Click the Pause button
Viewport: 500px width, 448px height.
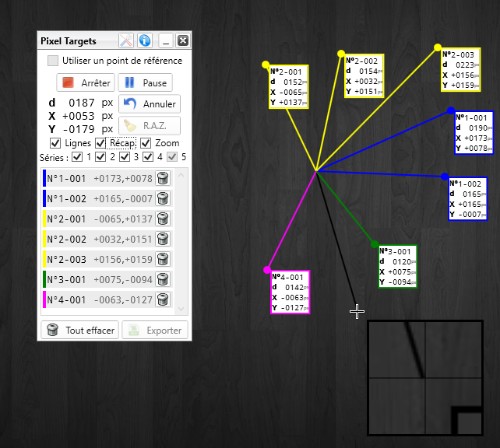tap(145, 83)
